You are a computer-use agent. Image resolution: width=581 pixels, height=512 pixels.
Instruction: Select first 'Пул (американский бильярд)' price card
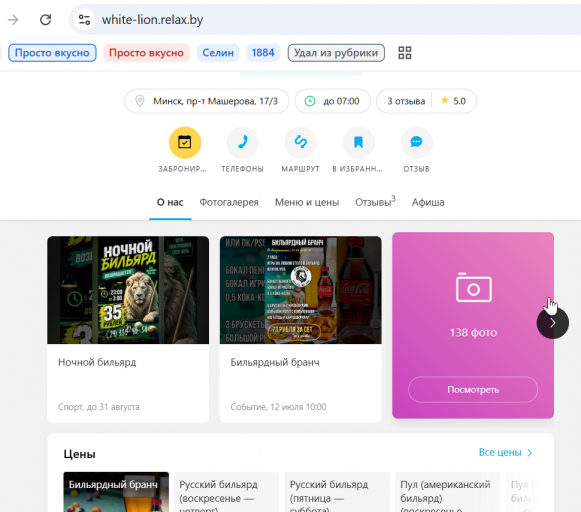pyautogui.click(x=447, y=492)
